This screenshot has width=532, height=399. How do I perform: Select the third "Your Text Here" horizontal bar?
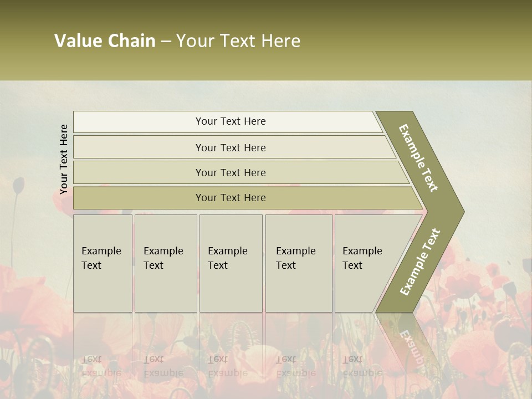(230, 172)
